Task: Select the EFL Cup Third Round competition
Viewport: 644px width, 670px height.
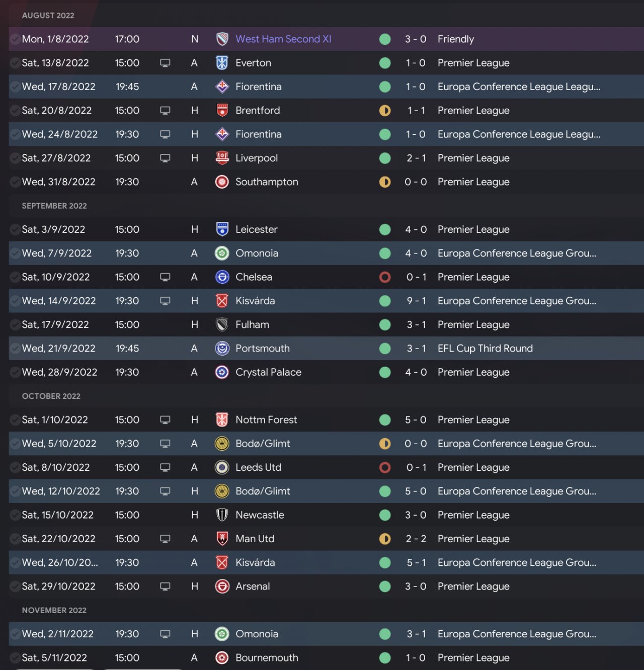Action: [x=485, y=349]
